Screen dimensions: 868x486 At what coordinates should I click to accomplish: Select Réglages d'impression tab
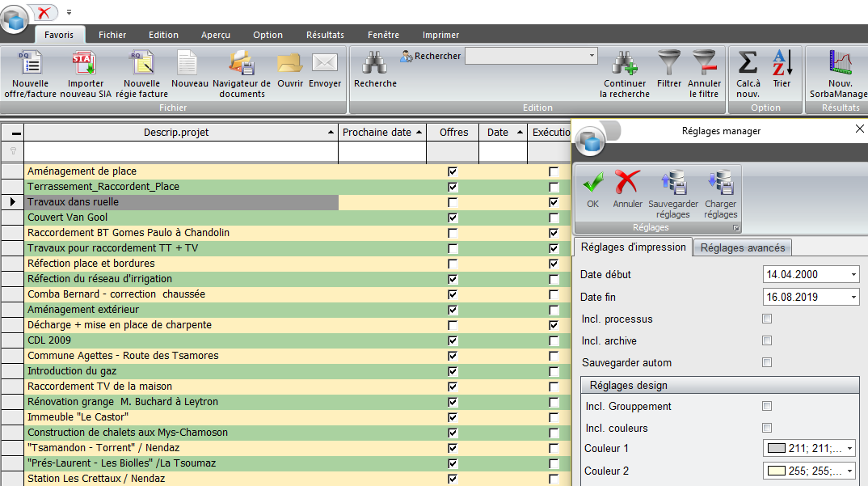tap(633, 247)
